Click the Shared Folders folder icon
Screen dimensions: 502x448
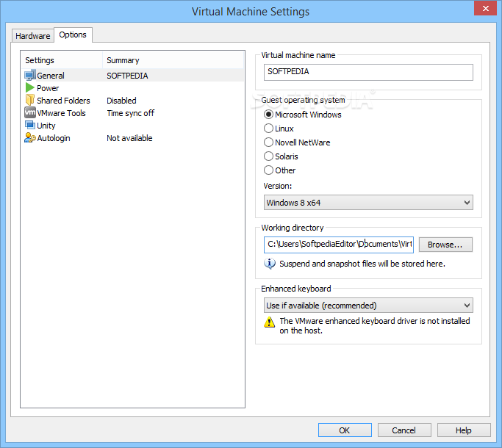coord(30,100)
